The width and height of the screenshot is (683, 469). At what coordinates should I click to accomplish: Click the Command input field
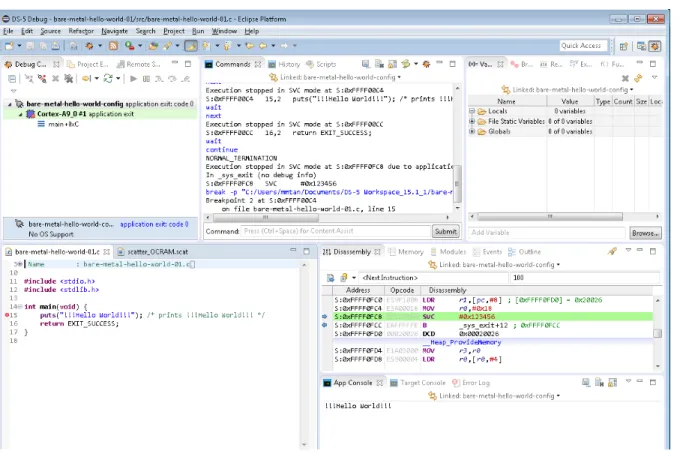coord(336,231)
